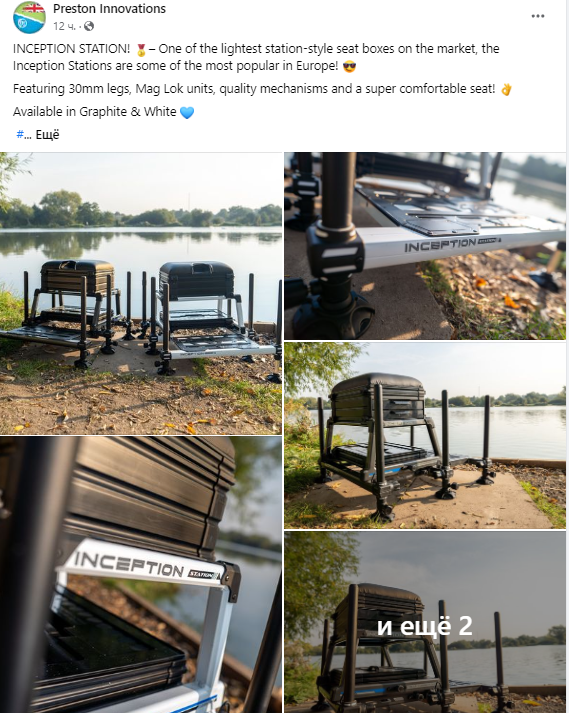
Task: Click the sunglasses emoji in post text
Action: tap(349, 67)
